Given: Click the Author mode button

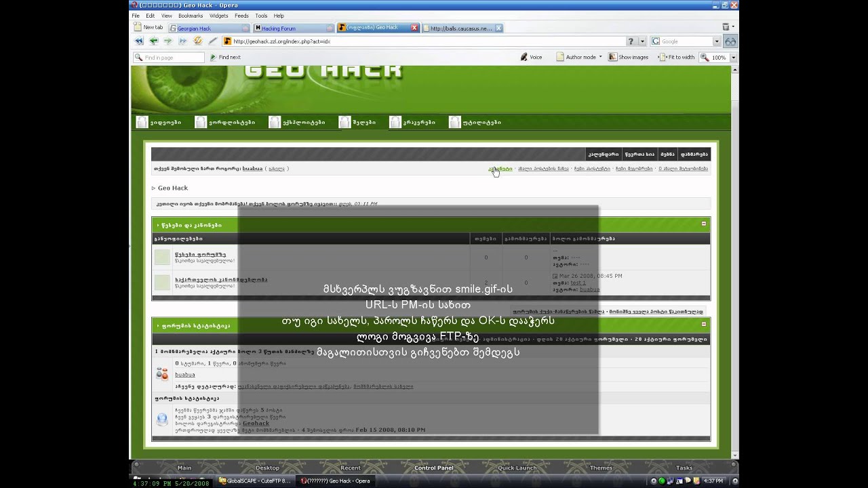Looking at the screenshot, I should click(575, 58).
